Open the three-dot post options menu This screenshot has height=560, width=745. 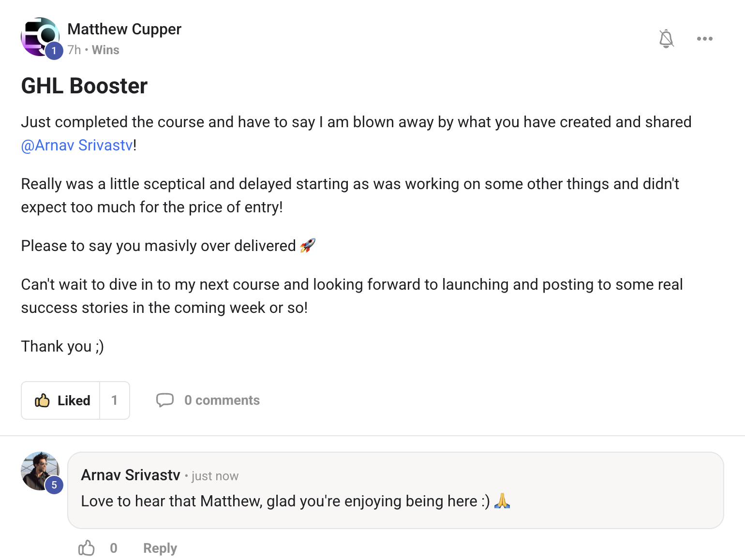point(704,39)
